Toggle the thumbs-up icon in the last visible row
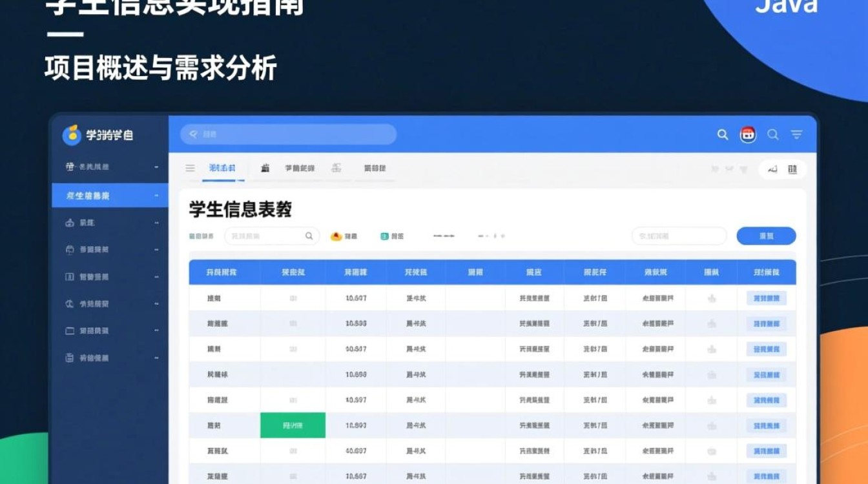The height and width of the screenshot is (484, 868). [712, 476]
